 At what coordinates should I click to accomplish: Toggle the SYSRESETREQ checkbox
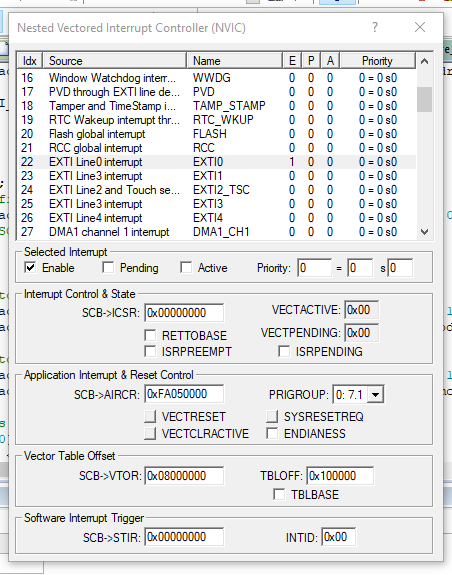click(272, 417)
